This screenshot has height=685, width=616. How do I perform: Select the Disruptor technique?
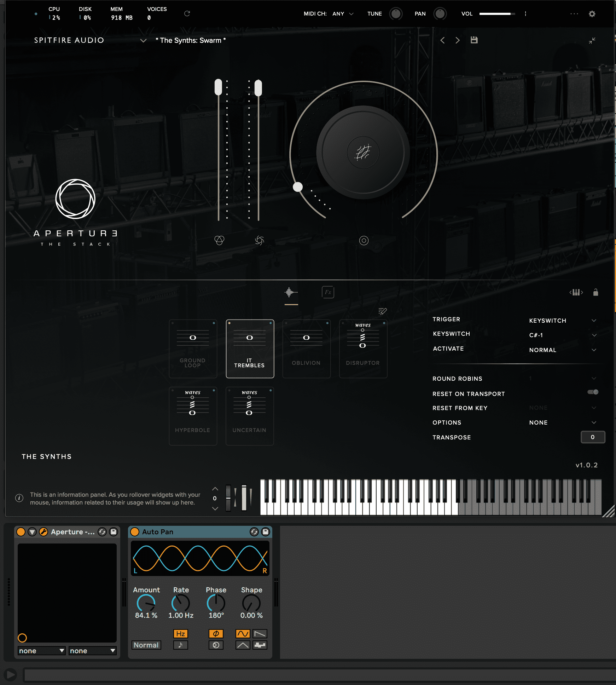tap(363, 349)
